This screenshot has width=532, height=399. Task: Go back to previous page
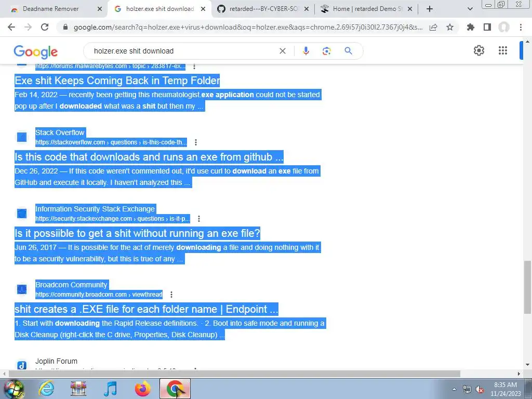[x=11, y=27]
